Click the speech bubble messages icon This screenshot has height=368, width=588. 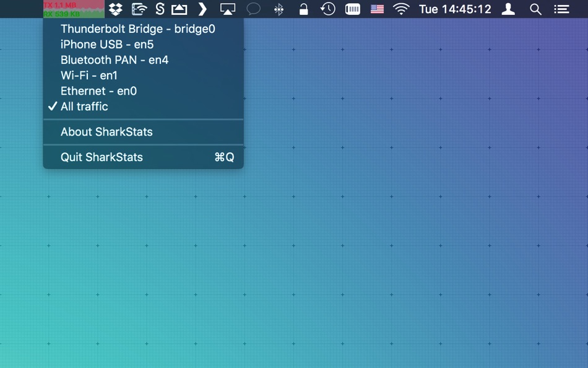(x=254, y=9)
